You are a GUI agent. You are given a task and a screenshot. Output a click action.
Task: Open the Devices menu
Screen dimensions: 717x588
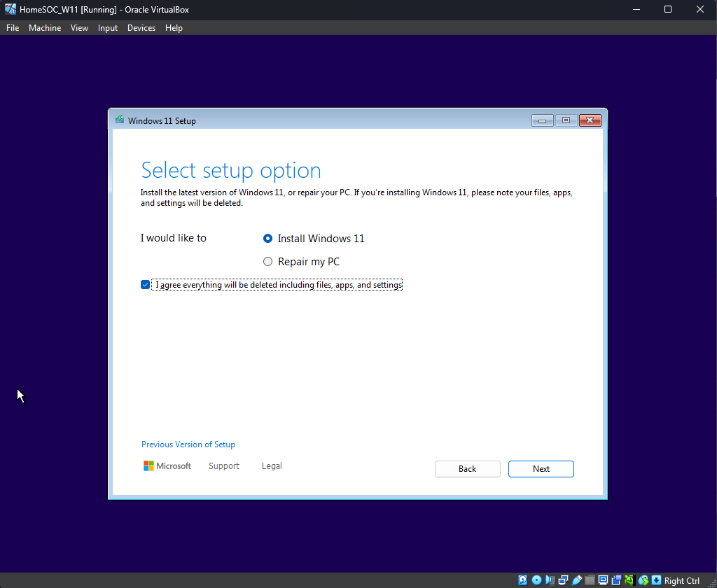tap(141, 28)
